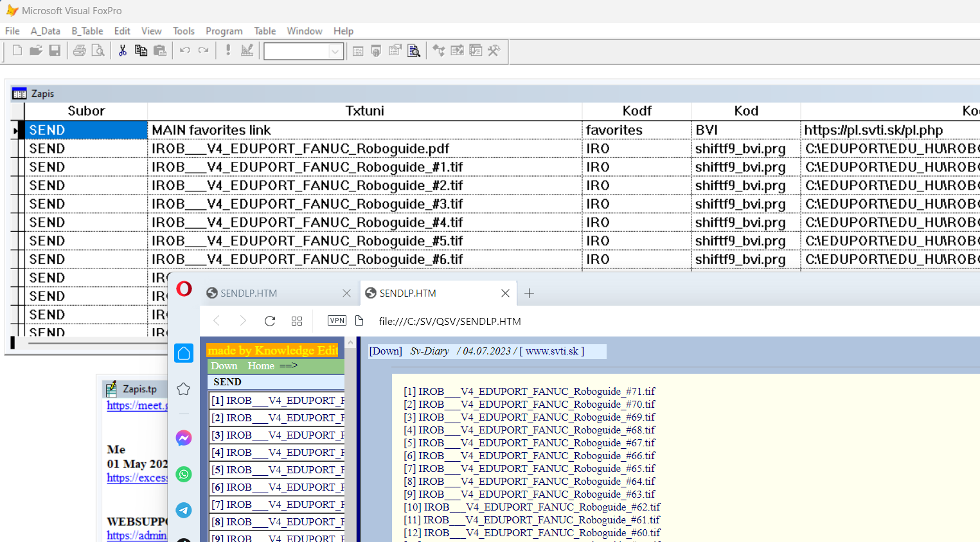Click the Open folder toolbar icon
Image resolution: width=980 pixels, height=542 pixels.
coord(36,51)
